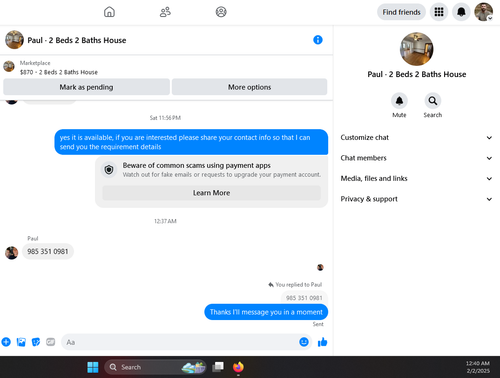
Task: Click More options button
Action: 249,87
